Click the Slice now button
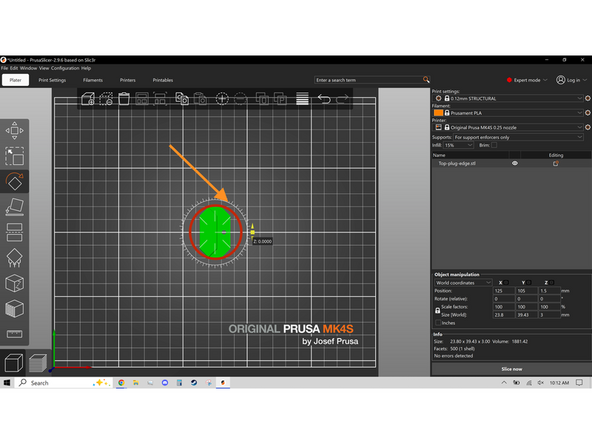Image resolution: width=592 pixels, height=444 pixels. (x=511, y=369)
